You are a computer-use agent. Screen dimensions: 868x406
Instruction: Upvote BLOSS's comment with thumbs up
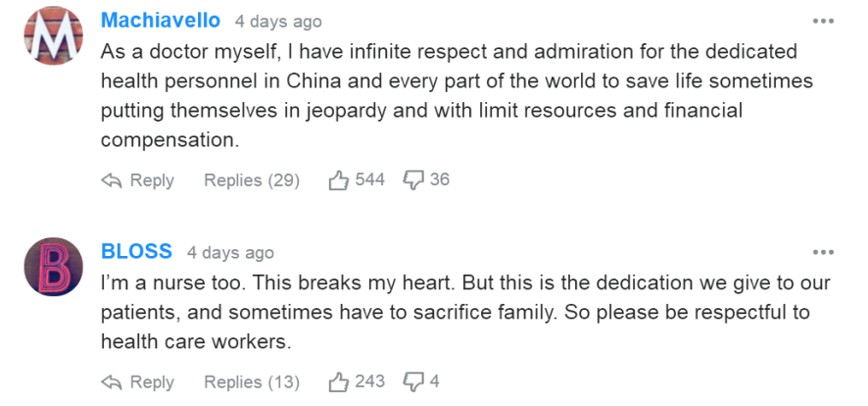click(x=339, y=382)
